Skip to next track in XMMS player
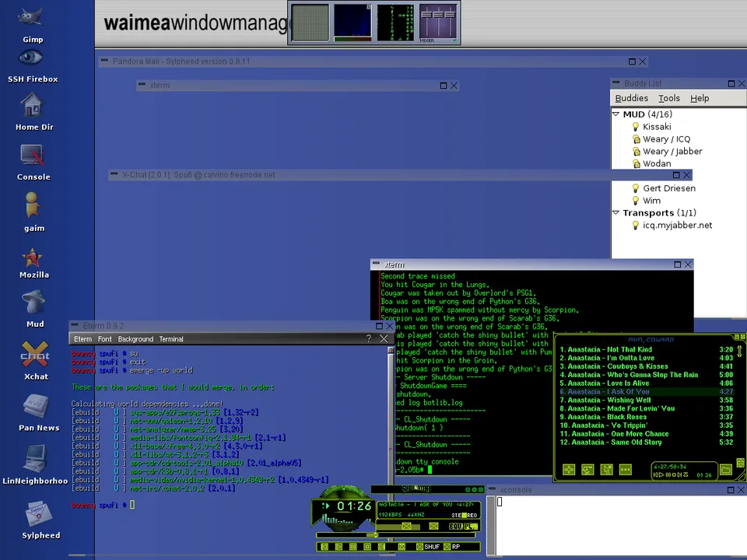The height and width of the screenshot is (560, 747). 381,547
